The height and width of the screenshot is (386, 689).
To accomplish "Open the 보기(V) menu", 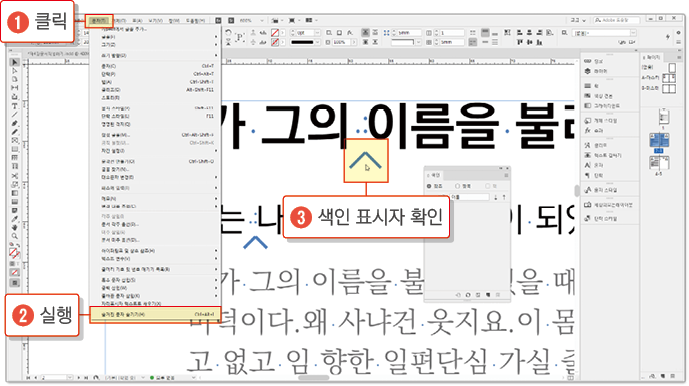I will coord(156,21).
